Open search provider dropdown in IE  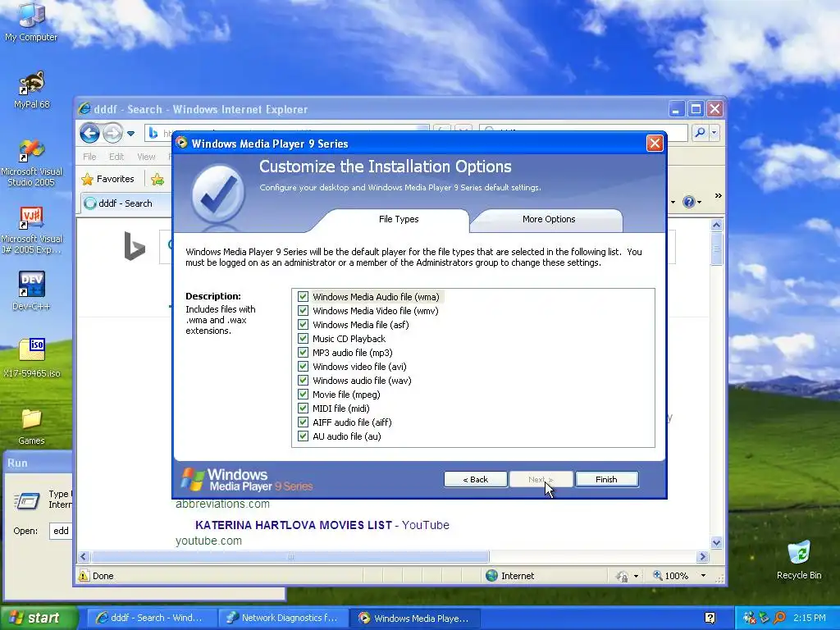tap(714, 132)
